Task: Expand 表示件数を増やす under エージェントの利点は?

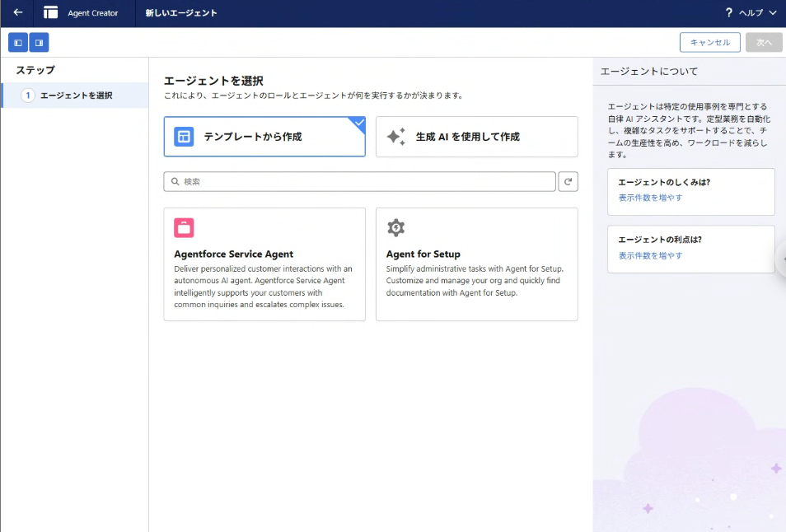Action: coord(650,256)
